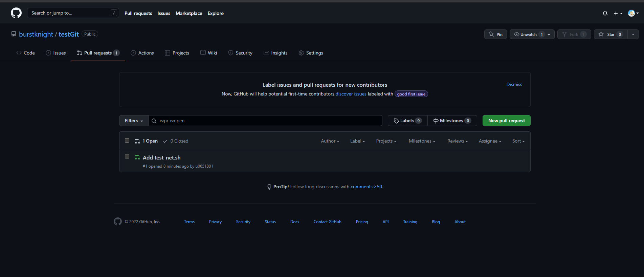The height and width of the screenshot is (277, 644).
Task: Open the Privacy footer link
Action: pos(215,222)
